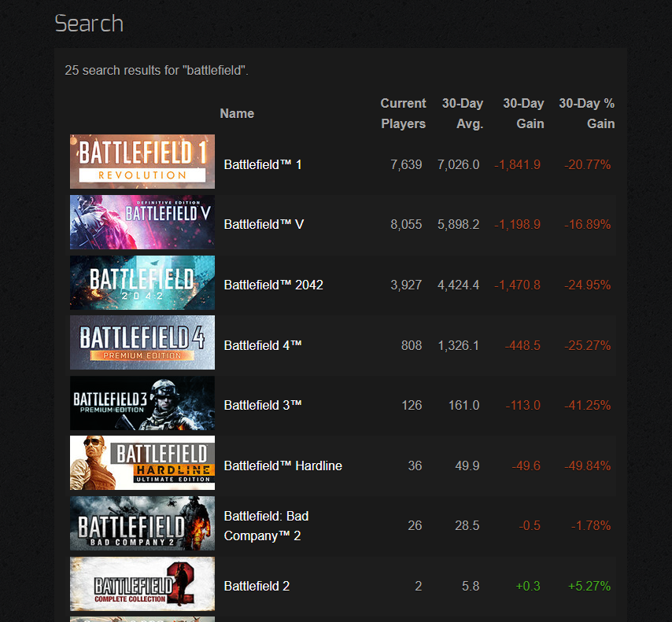The width and height of the screenshot is (672, 622).
Task: Click the Battlefield Bad Company 2 banner
Action: click(142, 523)
